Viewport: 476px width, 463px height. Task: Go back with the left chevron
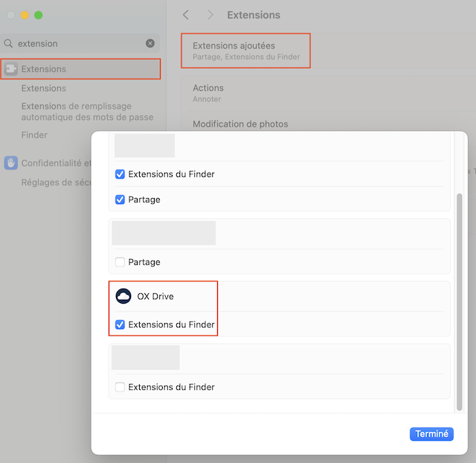[x=186, y=15]
